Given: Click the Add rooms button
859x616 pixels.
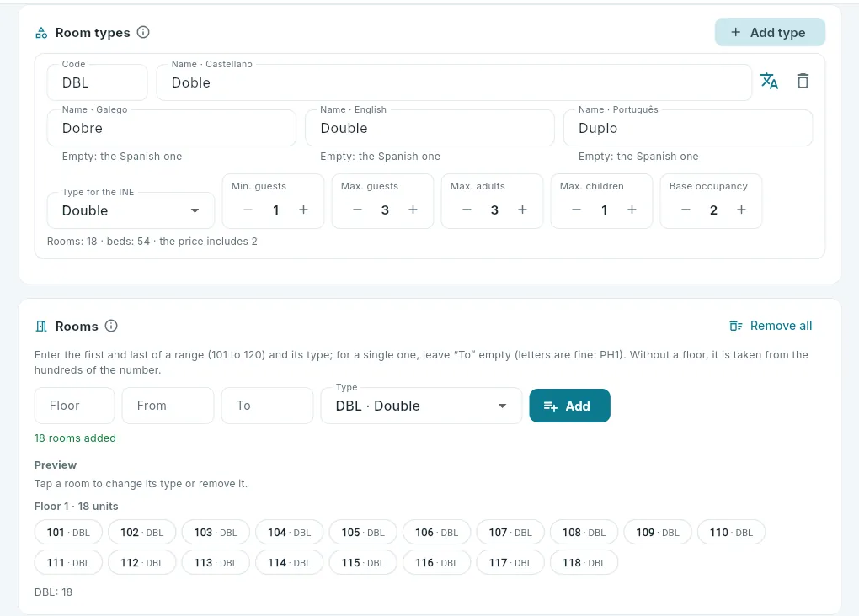Looking at the screenshot, I should (x=570, y=406).
